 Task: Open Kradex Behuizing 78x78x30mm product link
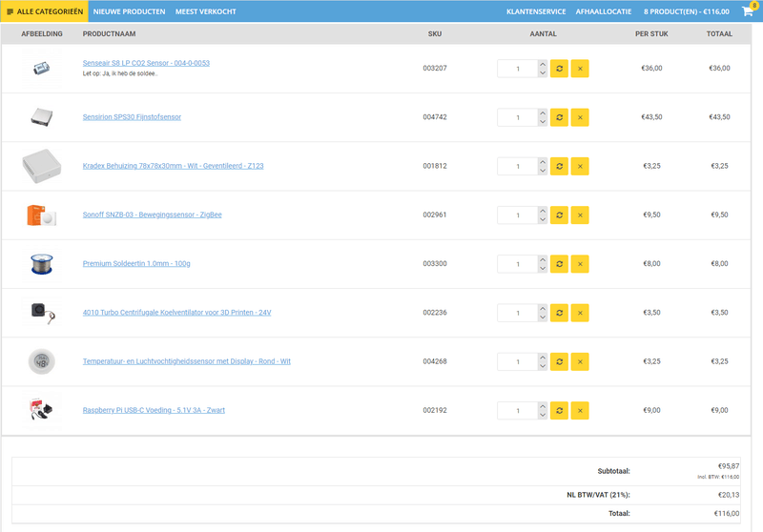tap(173, 166)
